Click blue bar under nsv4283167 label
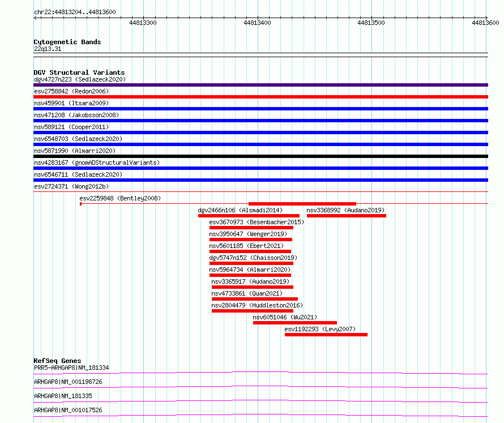This screenshot has width=504, height=423. click(x=260, y=168)
